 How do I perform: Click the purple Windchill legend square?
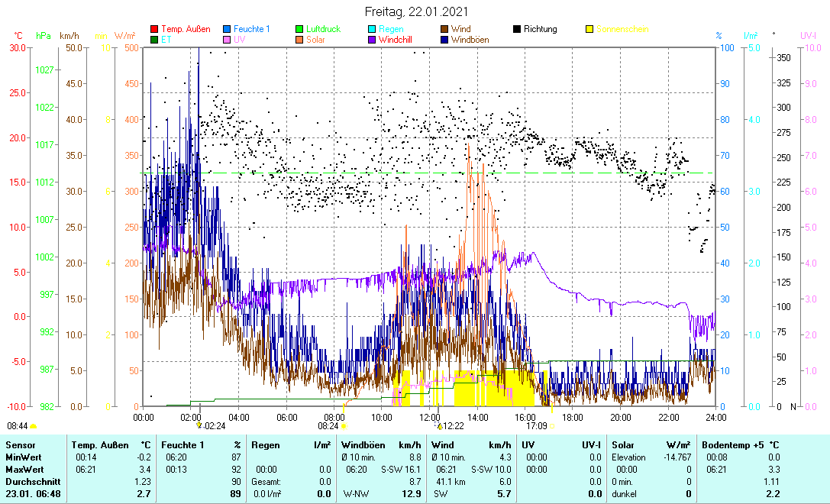[x=372, y=40]
